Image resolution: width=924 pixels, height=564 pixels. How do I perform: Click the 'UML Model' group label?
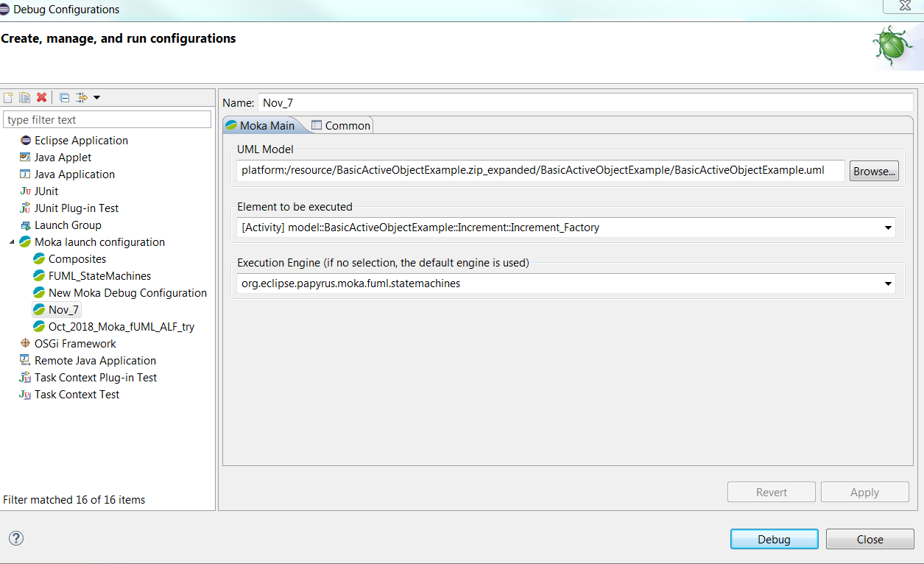click(x=265, y=149)
